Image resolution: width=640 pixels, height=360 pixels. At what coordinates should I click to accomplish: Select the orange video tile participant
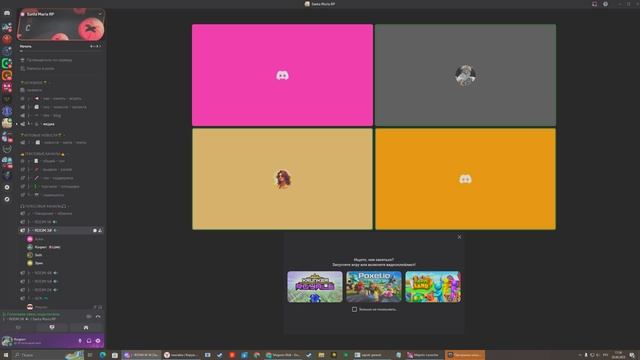(465, 179)
